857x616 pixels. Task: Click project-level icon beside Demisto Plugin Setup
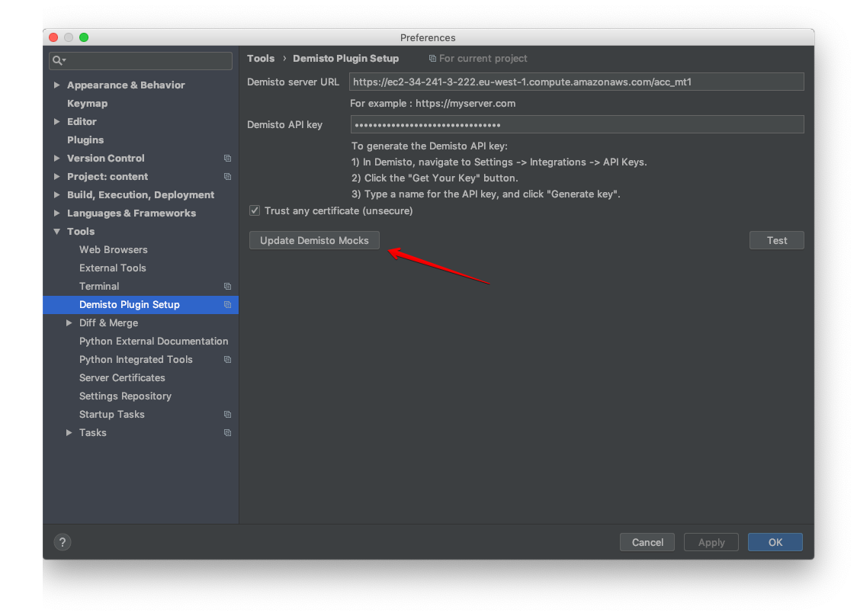tap(227, 304)
